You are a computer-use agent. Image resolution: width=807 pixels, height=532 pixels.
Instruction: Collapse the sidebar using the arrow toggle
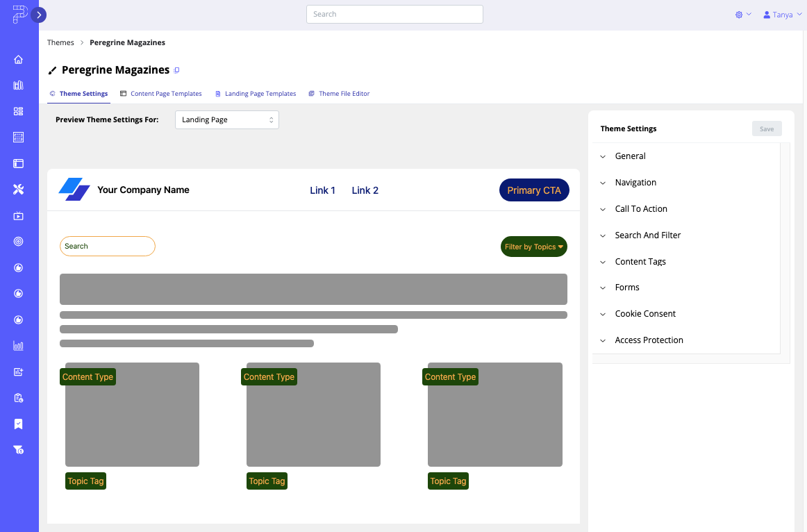point(39,15)
